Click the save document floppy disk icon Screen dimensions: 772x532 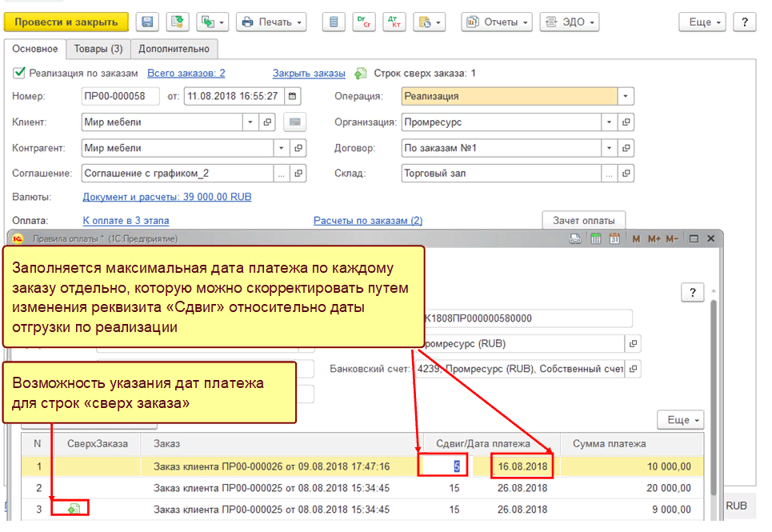pyautogui.click(x=146, y=22)
